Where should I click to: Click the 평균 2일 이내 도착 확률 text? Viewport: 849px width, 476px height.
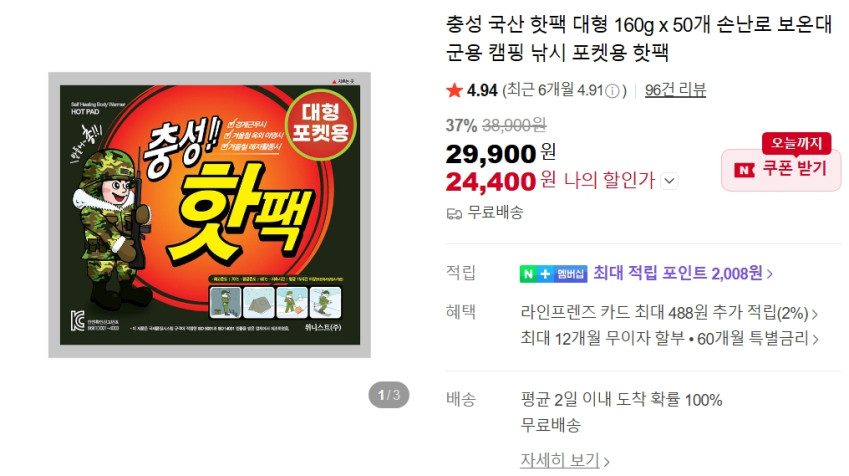tap(621, 400)
